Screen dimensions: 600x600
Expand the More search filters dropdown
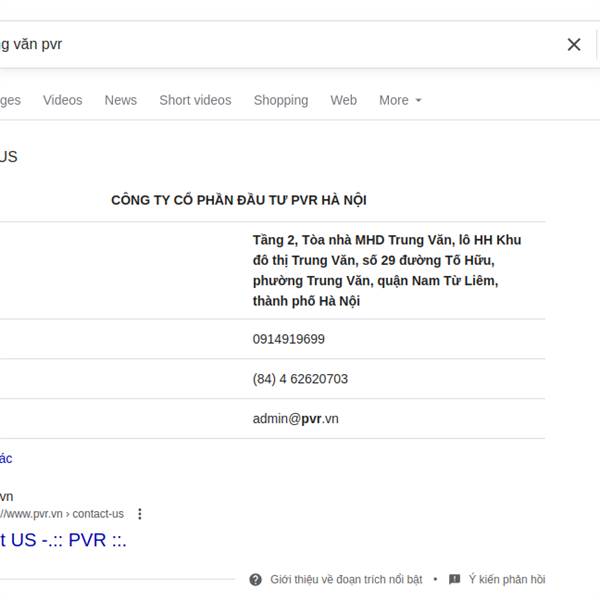400,100
